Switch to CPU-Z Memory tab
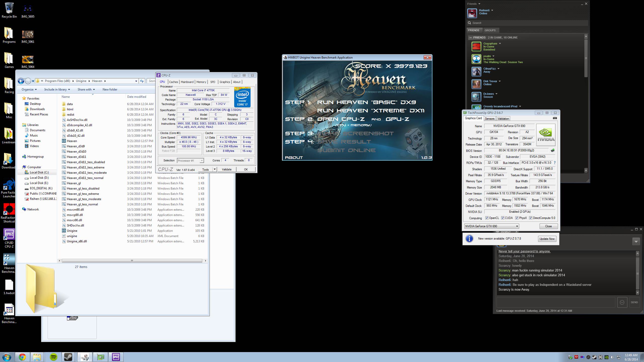Viewport: 644px width, 362px height. click(x=201, y=82)
